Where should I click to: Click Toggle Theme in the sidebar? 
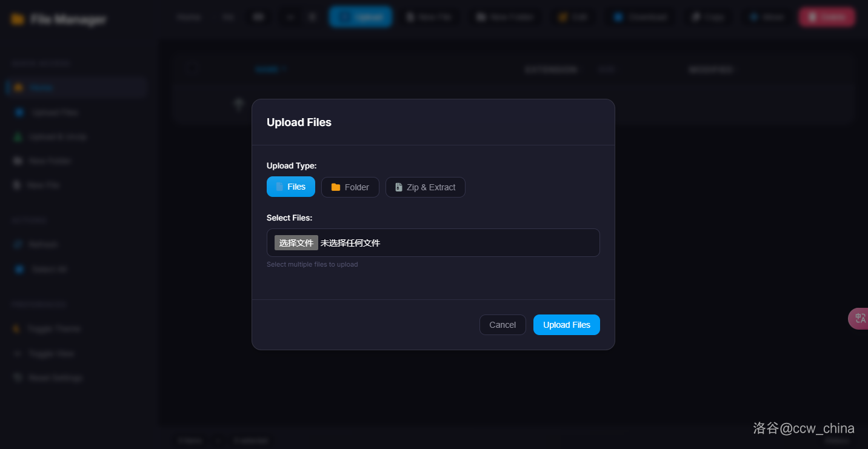point(53,328)
